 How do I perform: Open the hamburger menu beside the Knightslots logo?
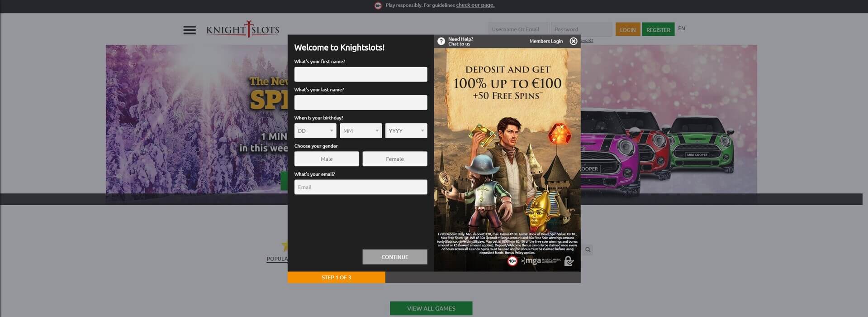pos(190,30)
